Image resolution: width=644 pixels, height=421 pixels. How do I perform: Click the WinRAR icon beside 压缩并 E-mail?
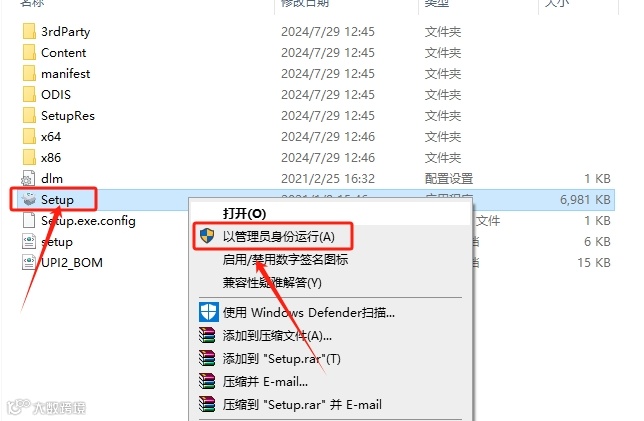pos(207,381)
